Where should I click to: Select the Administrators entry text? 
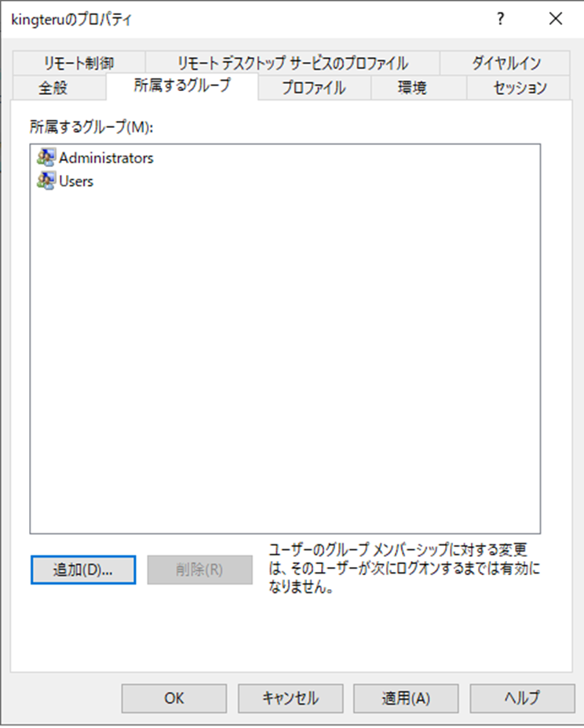tap(106, 158)
